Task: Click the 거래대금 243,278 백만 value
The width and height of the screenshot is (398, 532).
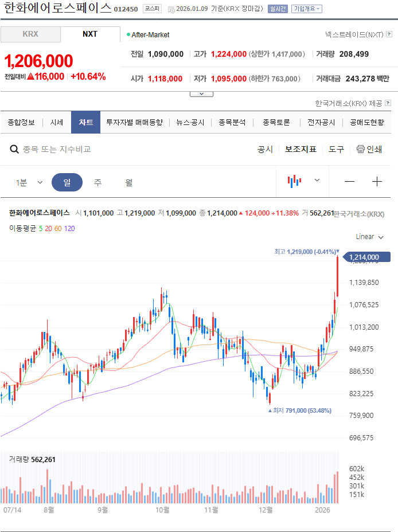Action: pos(368,79)
